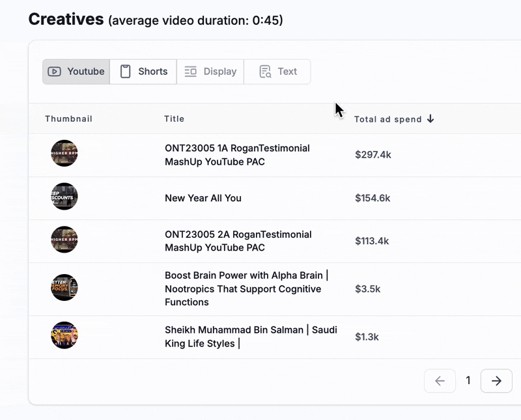The width and height of the screenshot is (521, 420).
Task: Open Boost Brain Power with Alpha Brain title
Action: coord(247,288)
